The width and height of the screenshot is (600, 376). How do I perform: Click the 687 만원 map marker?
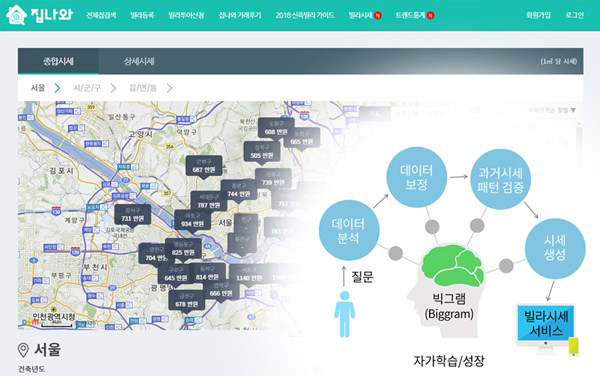coord(204,166)
